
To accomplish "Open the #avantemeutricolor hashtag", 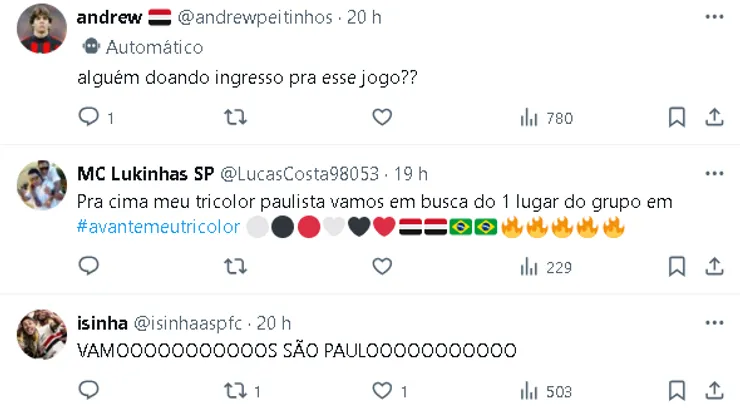I will point(158,227).
